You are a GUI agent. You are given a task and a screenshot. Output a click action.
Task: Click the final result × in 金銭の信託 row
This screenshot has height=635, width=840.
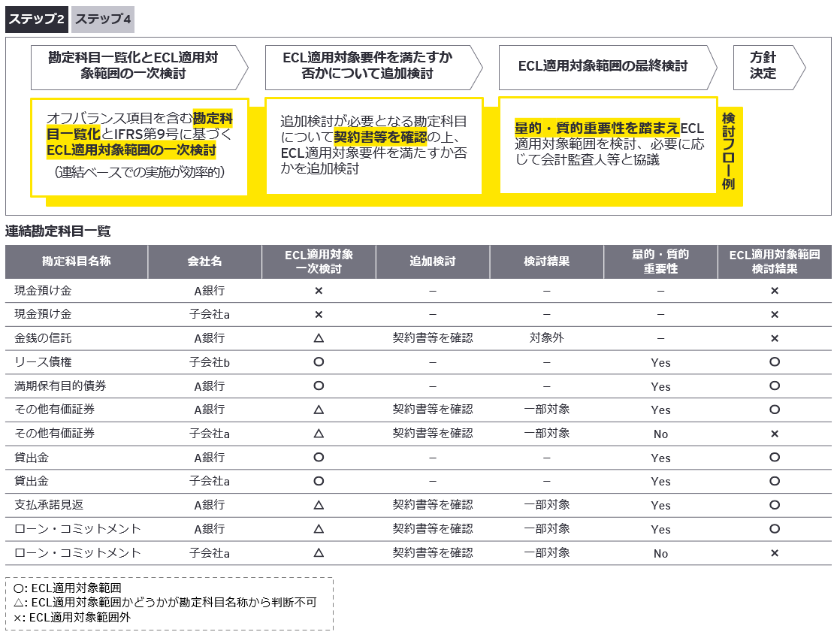coord(774,338)
